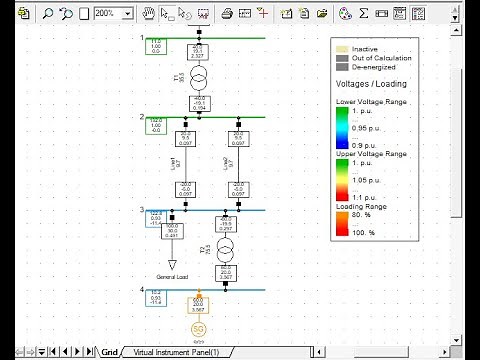Select the cursor with rotate arrow tool

tap(185, 13)
